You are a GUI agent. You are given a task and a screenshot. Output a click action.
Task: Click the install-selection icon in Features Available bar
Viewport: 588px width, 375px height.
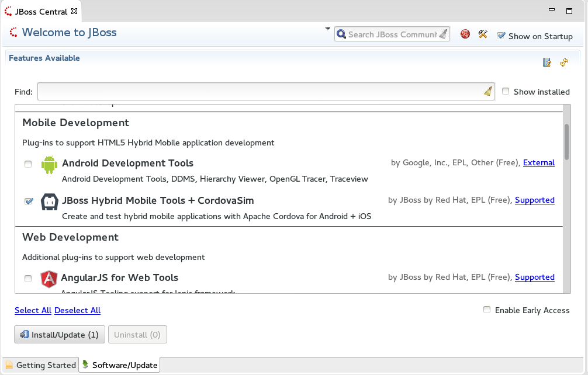click(x=547, y=62)
